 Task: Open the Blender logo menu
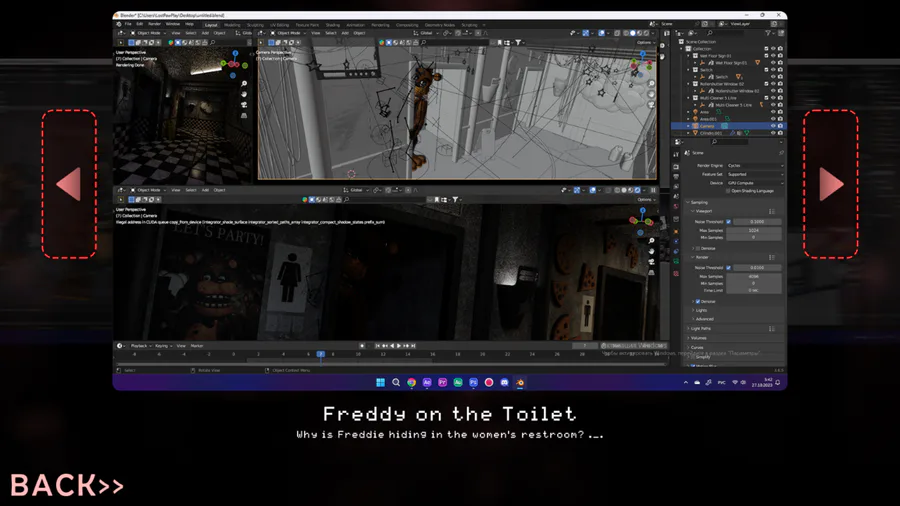(x=119, y=24)
